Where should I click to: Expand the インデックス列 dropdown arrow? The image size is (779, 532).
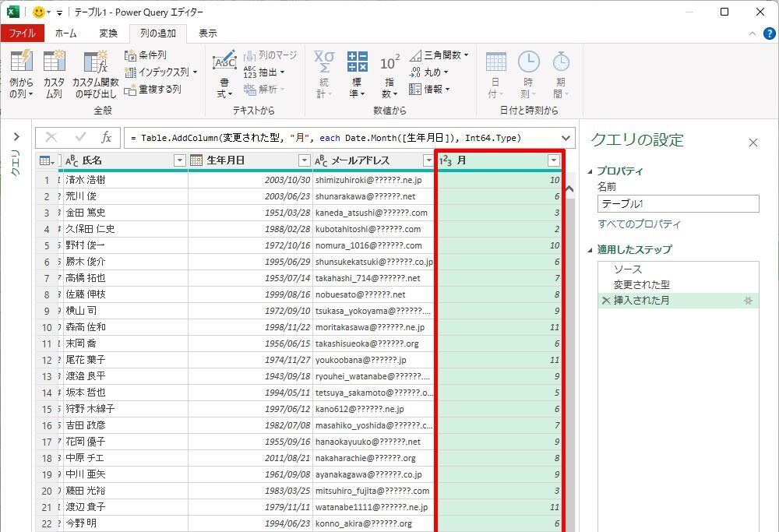(195, 72)
